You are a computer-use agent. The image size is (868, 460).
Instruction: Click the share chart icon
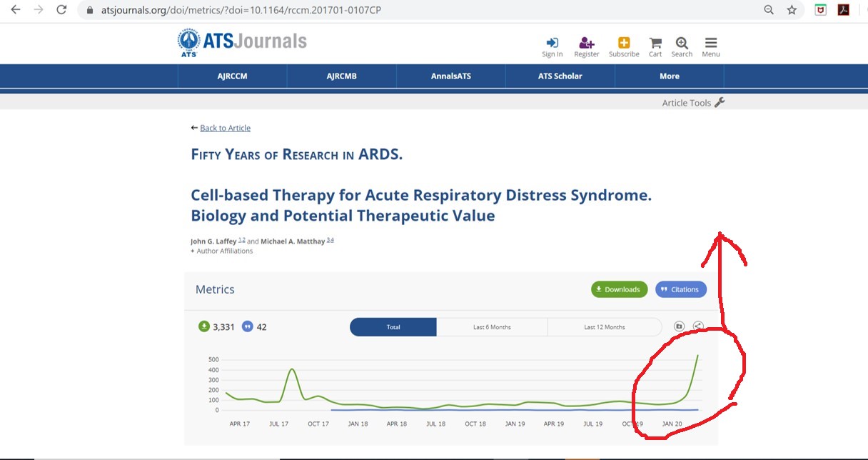pyautogui.click(x=698, y=326)
